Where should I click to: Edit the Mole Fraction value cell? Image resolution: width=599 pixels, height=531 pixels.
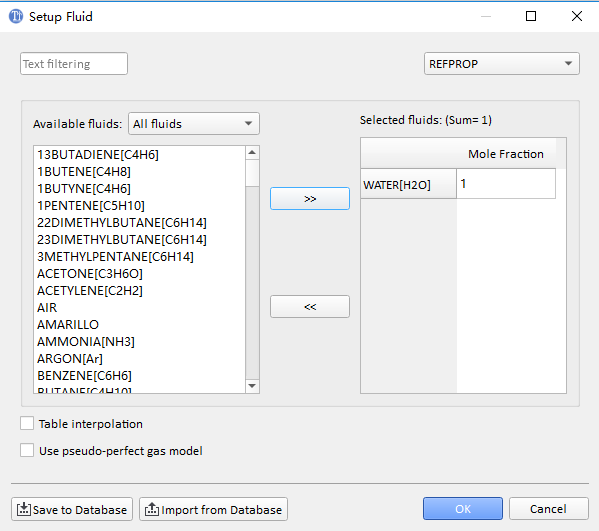pos(506,184)
